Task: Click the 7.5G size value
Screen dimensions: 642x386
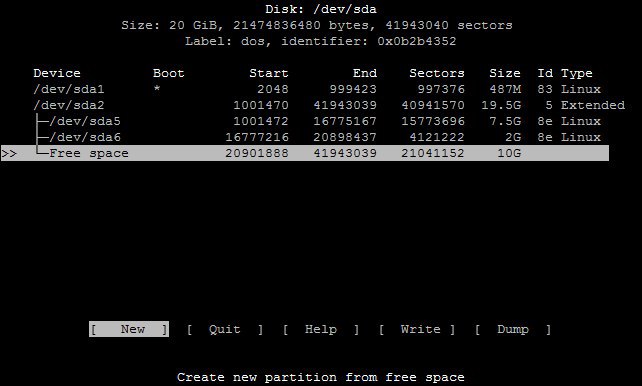Action: [505, 121]
